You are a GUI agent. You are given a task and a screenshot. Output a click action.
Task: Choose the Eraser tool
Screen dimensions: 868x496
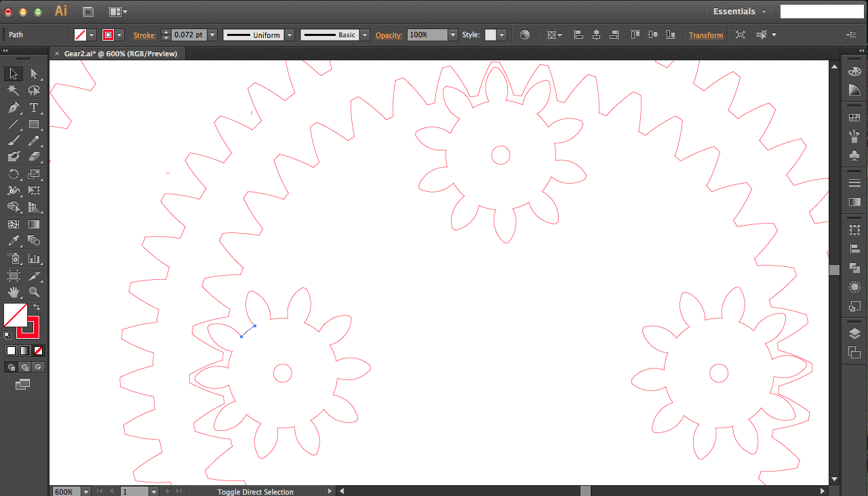pos(34,157)
